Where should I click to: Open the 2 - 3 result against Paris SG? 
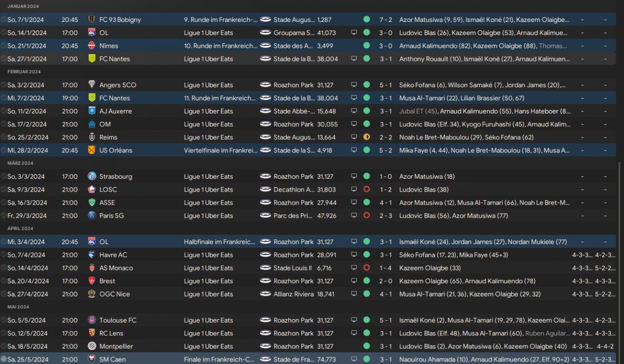[386, 216]
